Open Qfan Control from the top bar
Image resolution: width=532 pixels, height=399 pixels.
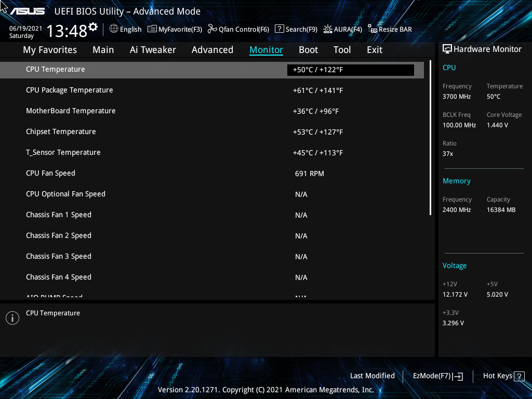click(x=238, y=29)
